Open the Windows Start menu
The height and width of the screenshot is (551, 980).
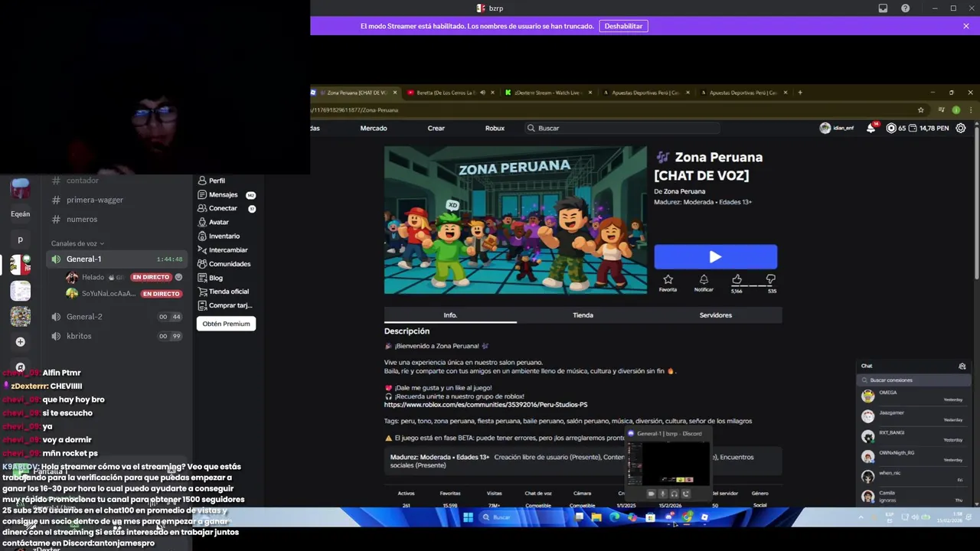[x=468, y=517]
